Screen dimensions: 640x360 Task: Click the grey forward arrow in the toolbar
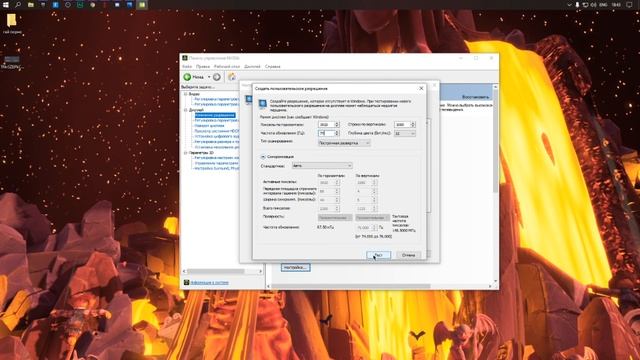217,77
